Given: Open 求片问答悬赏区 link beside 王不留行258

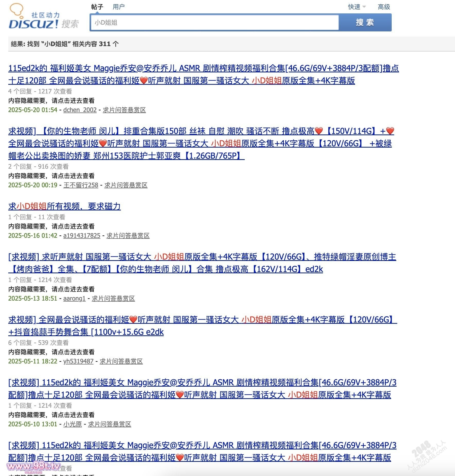Looking at the screenshot, I should click(126, 185).
